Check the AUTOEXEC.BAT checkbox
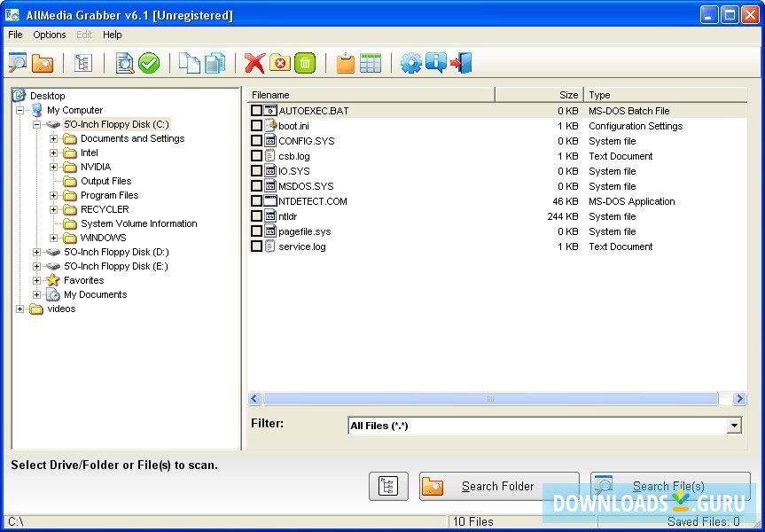Image resolution: width=765 pixels, height=532 pixels. click(257, 111)
